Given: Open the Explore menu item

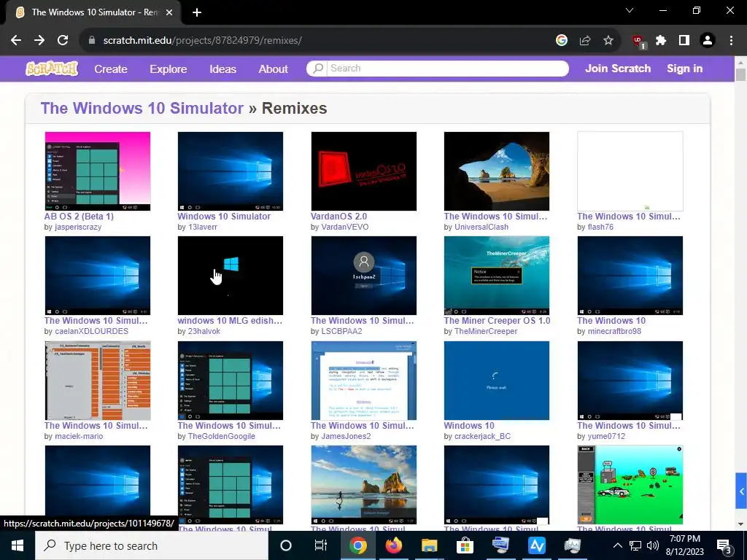Looking at the screenshot, I should pyautogui.click(x=169, y=69).
